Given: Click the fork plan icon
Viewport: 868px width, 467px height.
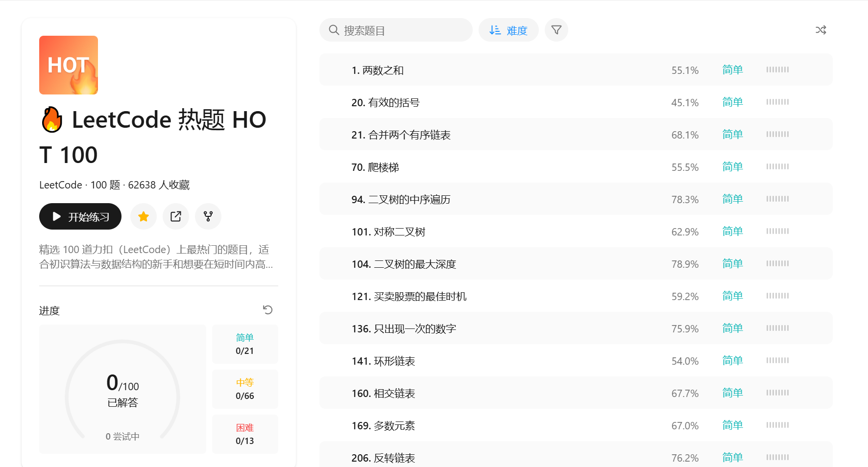Looking at the screenshot, I should [x=208, y=216].
